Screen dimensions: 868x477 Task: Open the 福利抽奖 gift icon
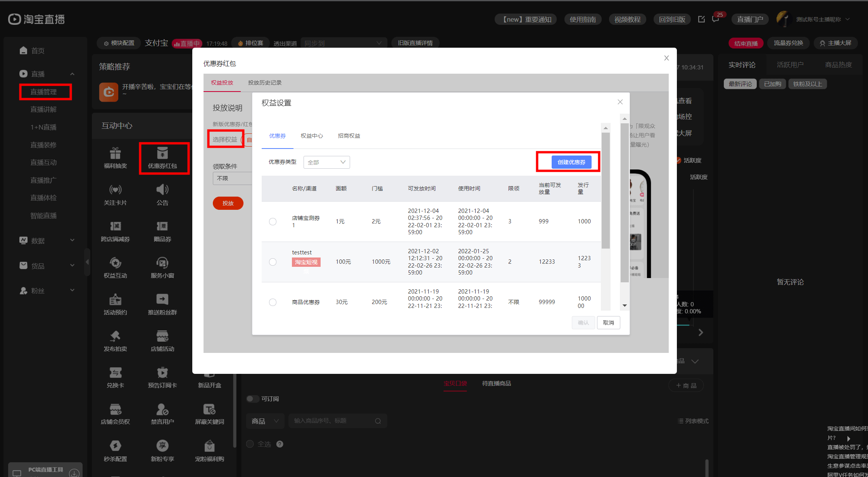115,154
